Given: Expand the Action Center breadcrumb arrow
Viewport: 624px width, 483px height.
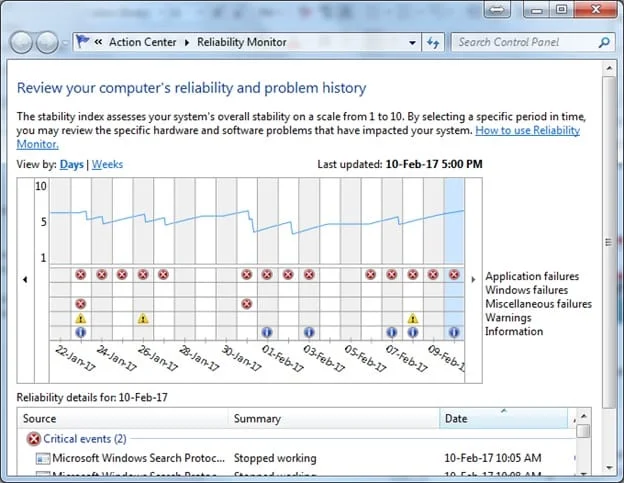Looking at the screenshot, I should (x=187, y=43).
